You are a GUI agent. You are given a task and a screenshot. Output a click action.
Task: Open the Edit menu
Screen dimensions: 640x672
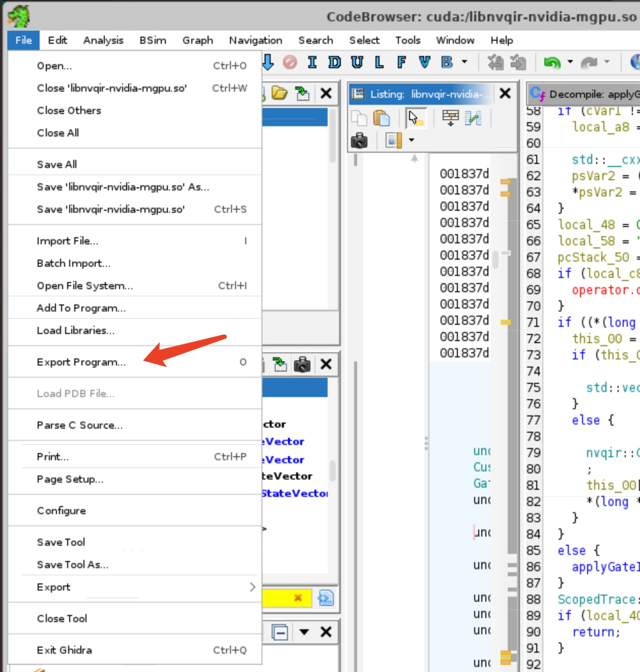(57, 40)
